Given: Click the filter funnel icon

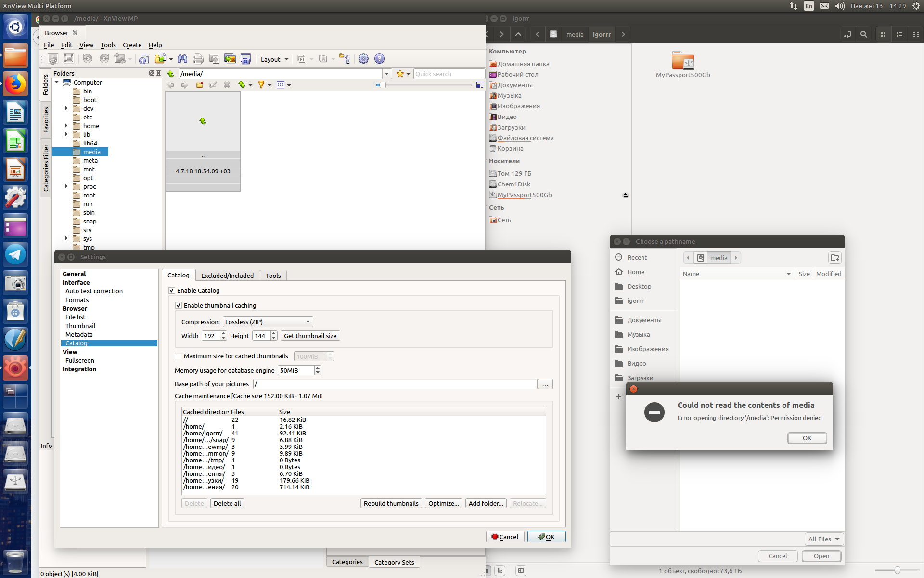Looking at the screenshot, I should 261,85.
